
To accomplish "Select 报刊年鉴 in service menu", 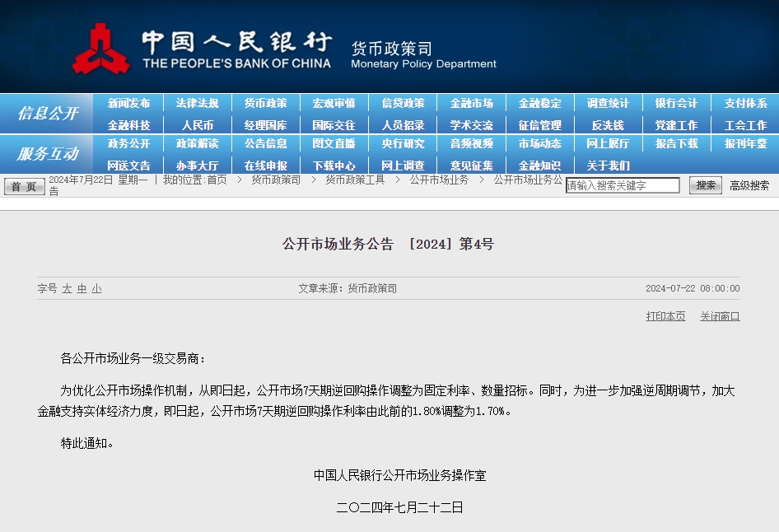I will click(746, 143).
